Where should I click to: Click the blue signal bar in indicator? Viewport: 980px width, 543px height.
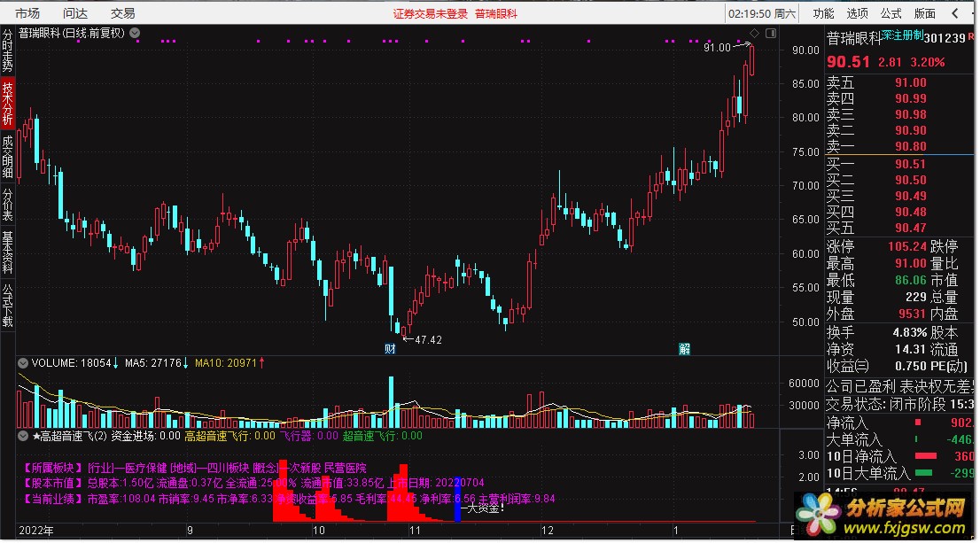click(x=457, y=500)
